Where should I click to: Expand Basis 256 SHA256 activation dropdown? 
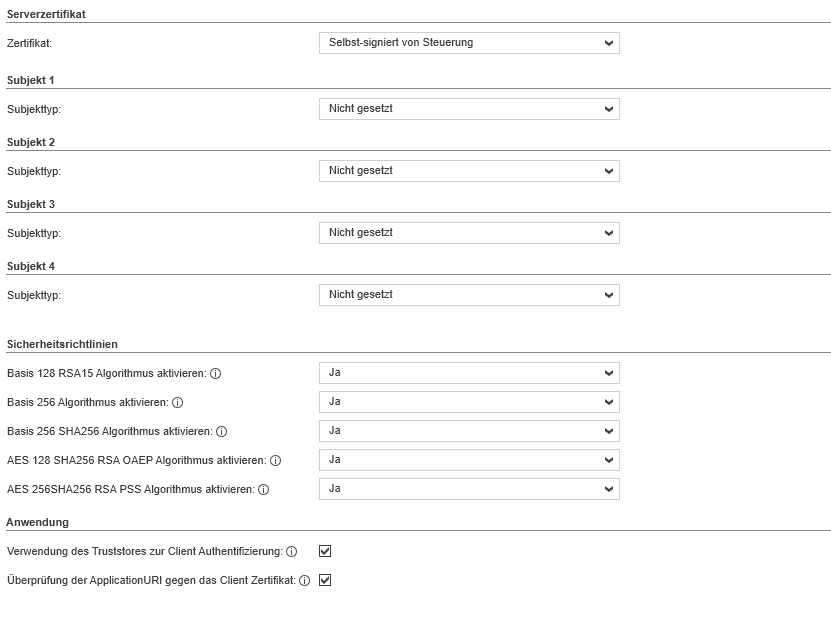point(469,431)
